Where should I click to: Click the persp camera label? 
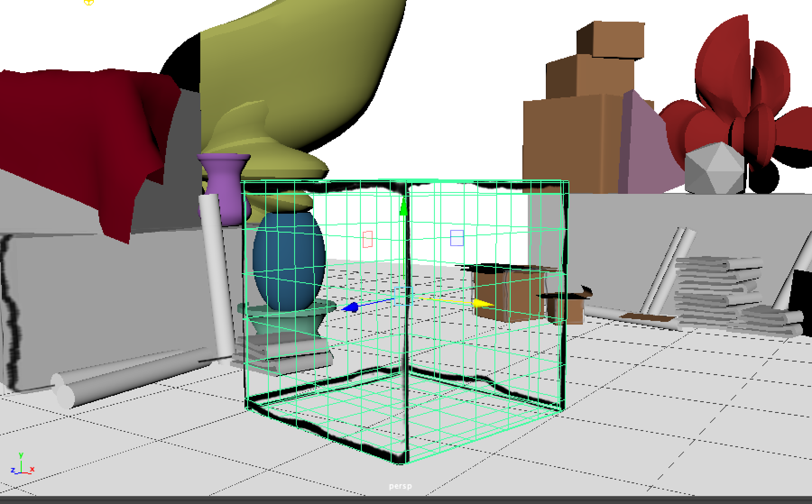click(x=400, y=486)
